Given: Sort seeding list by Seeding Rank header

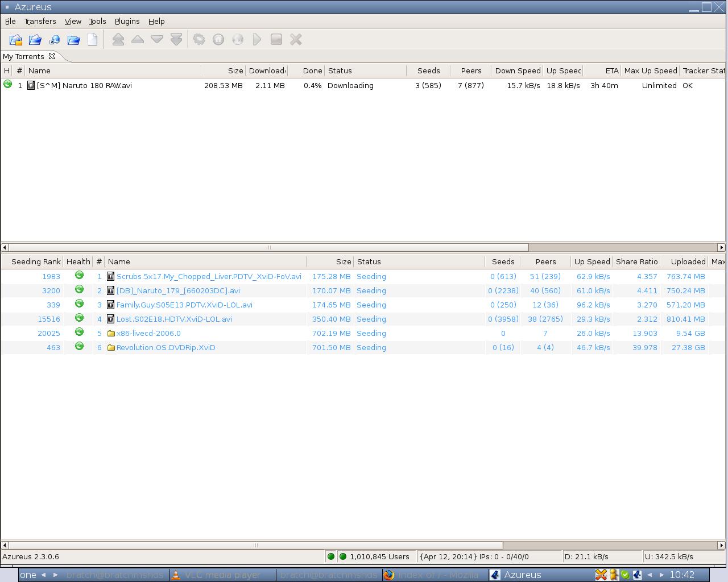Looking at the screenshot, I should pos(32,261).
